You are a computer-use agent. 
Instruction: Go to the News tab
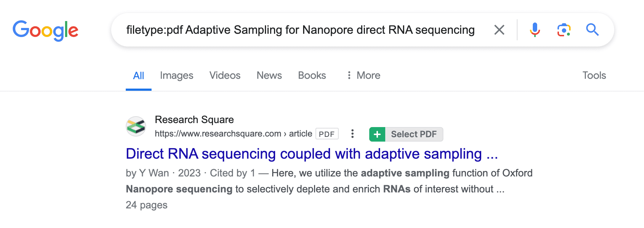[x=269, y=76]
